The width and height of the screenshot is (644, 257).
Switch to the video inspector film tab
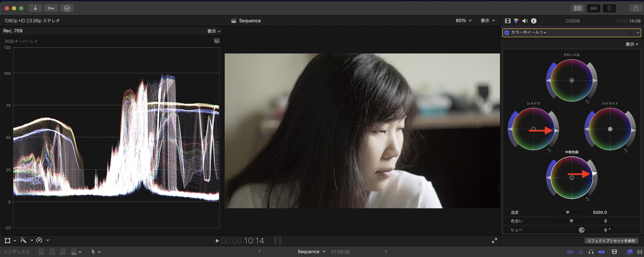(x=508, y=21)
